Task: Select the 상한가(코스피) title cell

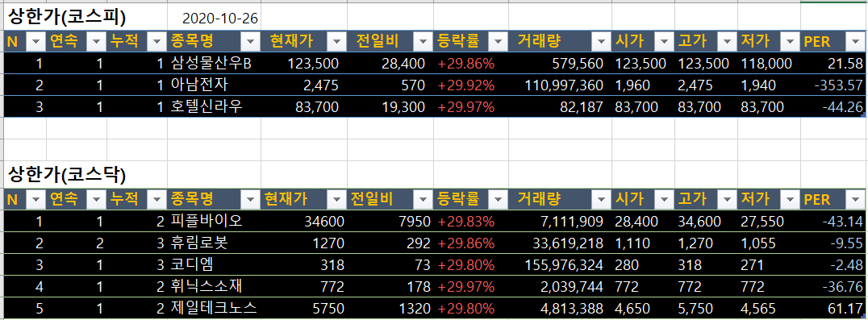Action: (x=66, y=18)
